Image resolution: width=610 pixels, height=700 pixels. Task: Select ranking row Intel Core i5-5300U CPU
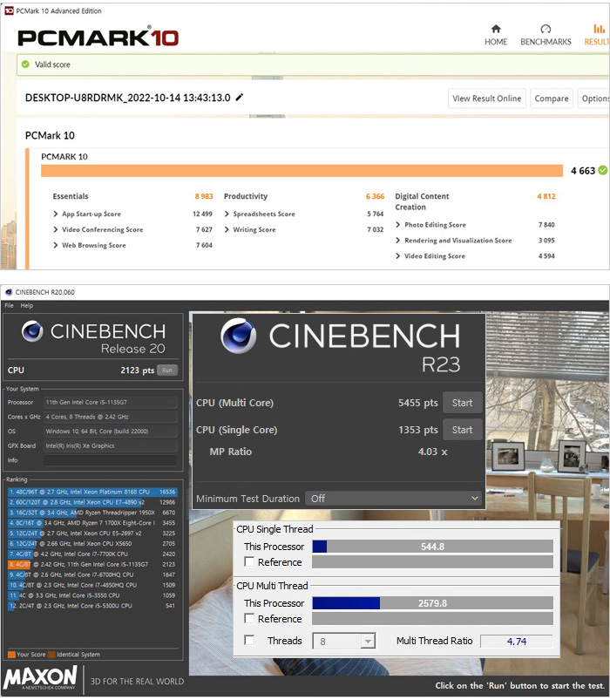point(92,606)
